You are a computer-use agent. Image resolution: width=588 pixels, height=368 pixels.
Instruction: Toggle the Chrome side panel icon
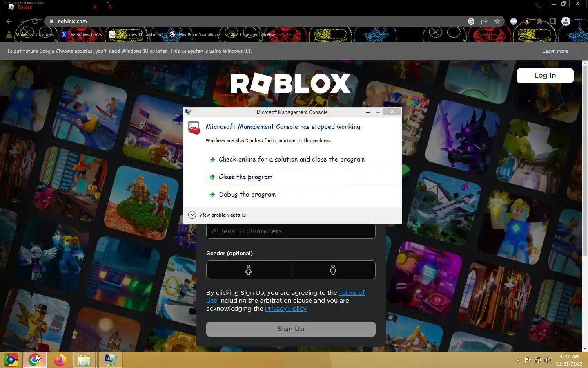click(x=552, y=21)
